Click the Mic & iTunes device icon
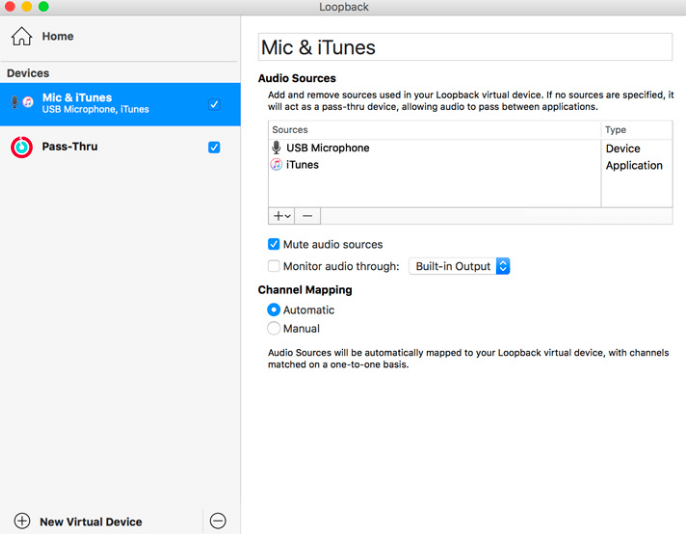This screenshot has width=686, height=534. click(21, 103)
